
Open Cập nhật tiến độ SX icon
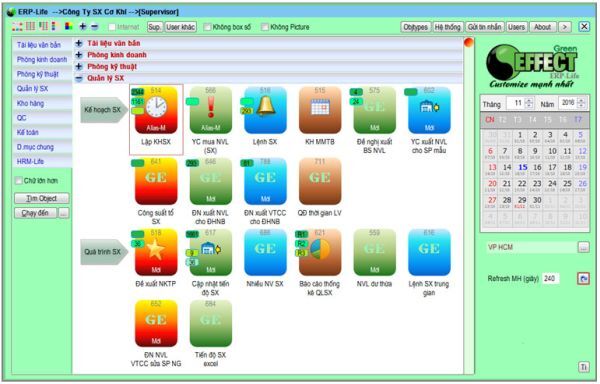(211, 252)
